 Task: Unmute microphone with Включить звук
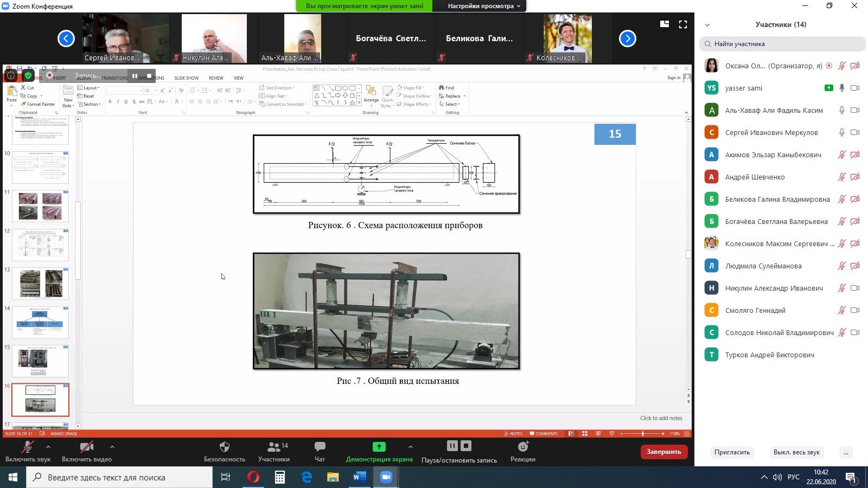(28, 451)
